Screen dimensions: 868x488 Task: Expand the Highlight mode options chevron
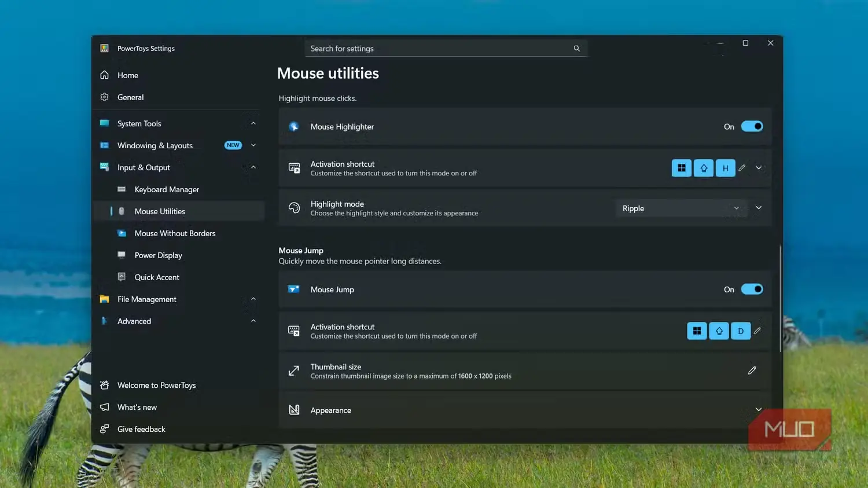coord(759,208)
